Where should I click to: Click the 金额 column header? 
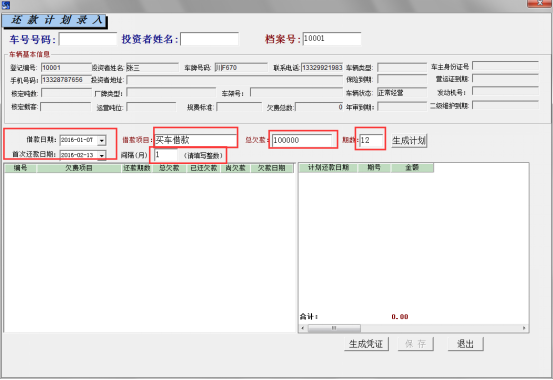[412, 168]
